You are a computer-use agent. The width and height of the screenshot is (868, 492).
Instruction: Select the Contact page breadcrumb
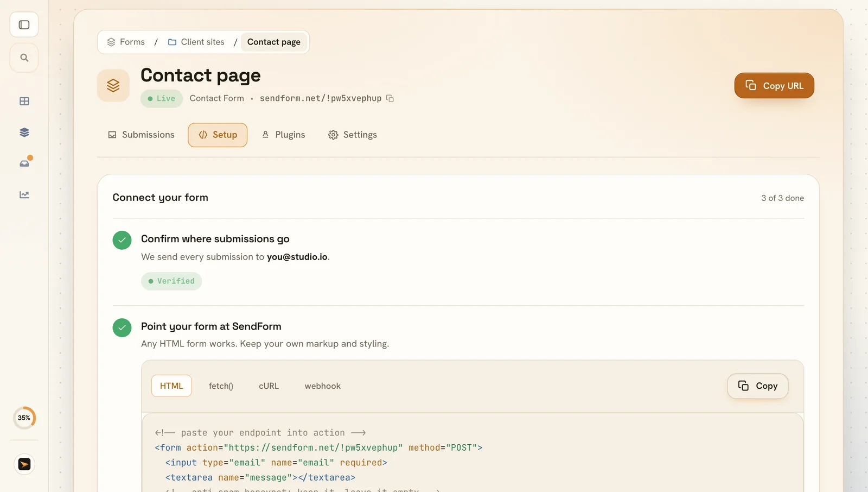tap(274, 42)
